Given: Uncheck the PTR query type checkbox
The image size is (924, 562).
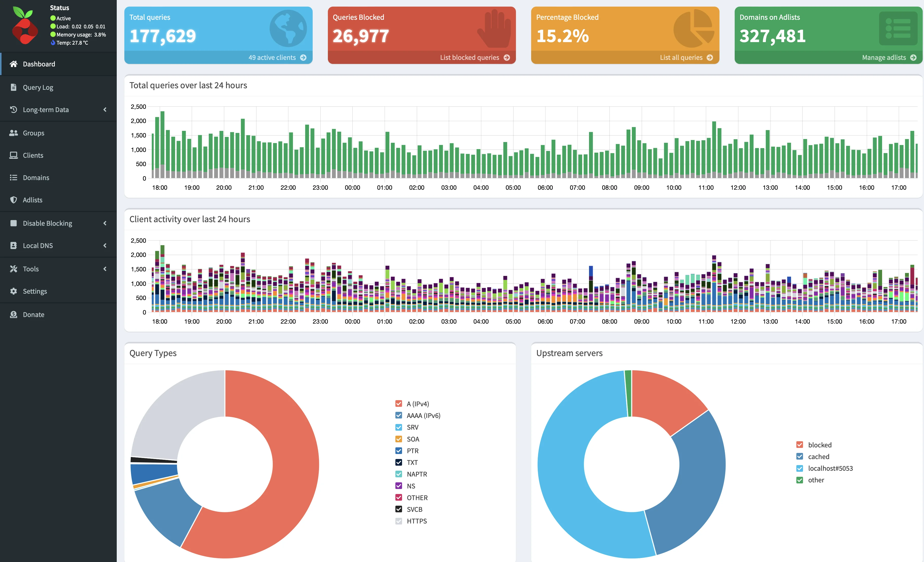Looking at the screenshot, I should (399, 450).
